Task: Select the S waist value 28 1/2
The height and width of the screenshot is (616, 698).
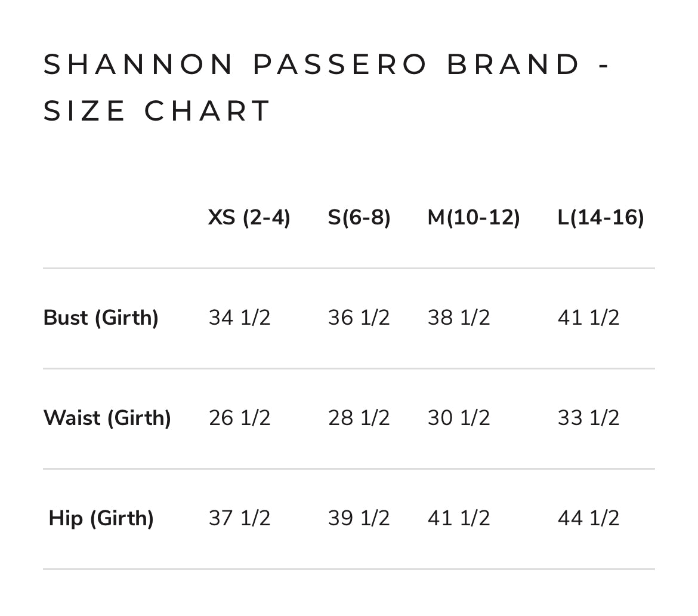Action: tap(359, 418)
